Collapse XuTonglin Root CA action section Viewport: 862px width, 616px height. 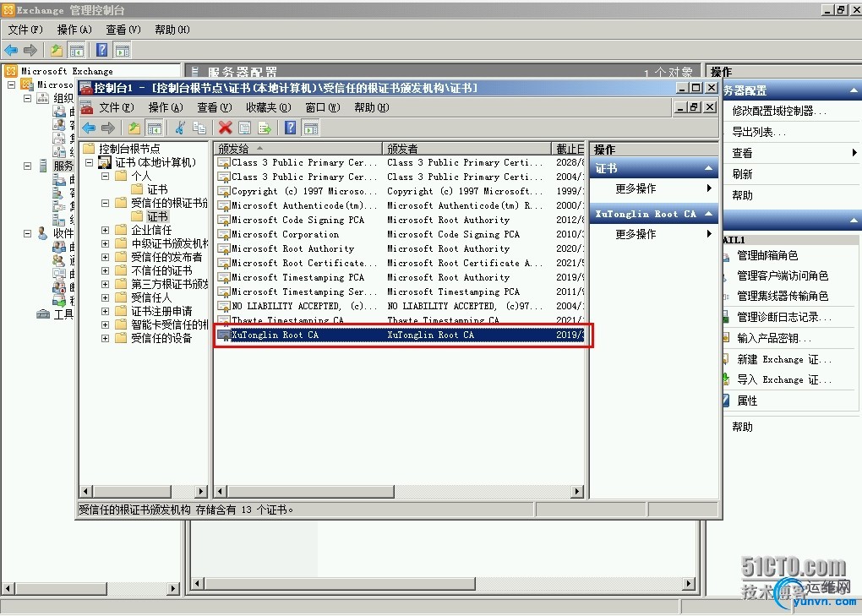(709, 215)
